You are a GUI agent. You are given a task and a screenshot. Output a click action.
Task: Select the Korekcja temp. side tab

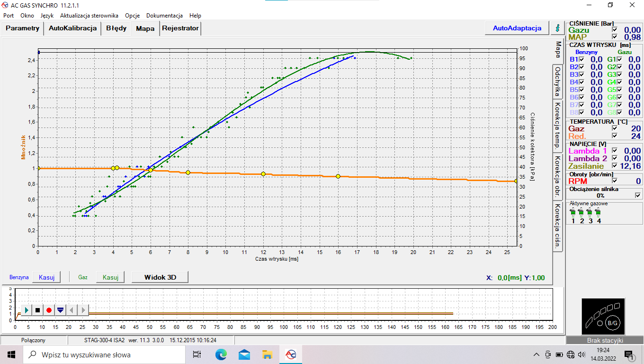coord(558,126)
